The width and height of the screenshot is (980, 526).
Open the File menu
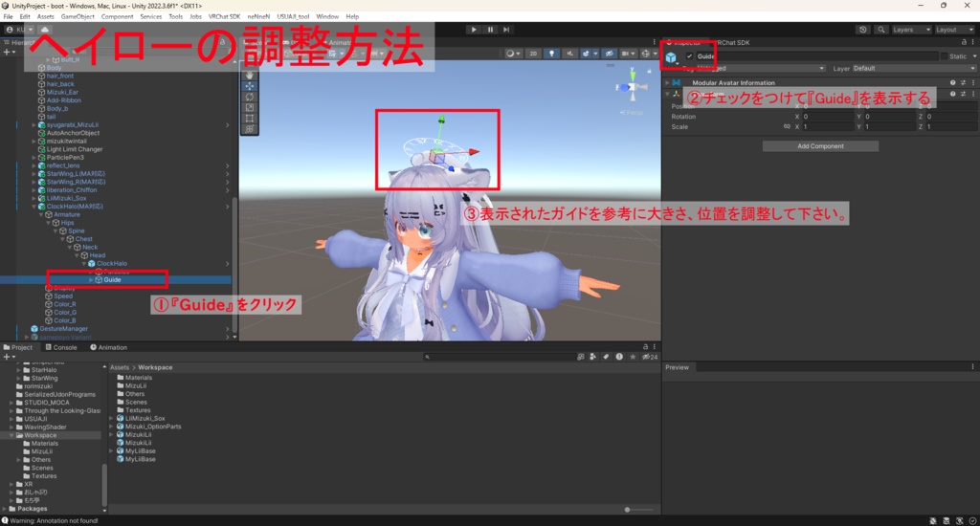click(x=8, y=17)
